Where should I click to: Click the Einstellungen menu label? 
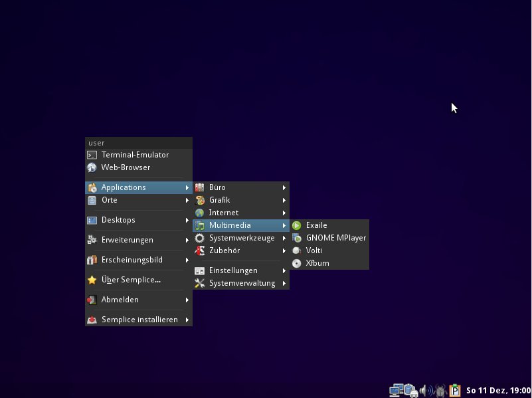[233, 271]
